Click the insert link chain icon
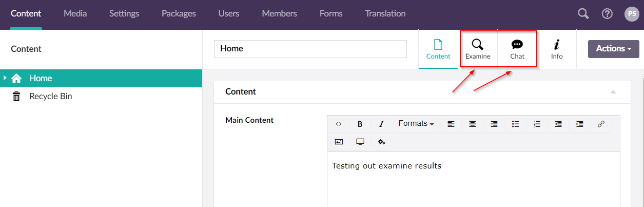This screenshot has width=644, height=207. [601, 124]
